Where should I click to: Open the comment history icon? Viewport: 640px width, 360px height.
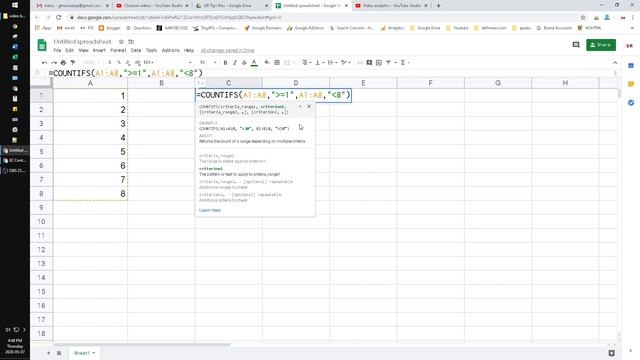tap(576, 44)
